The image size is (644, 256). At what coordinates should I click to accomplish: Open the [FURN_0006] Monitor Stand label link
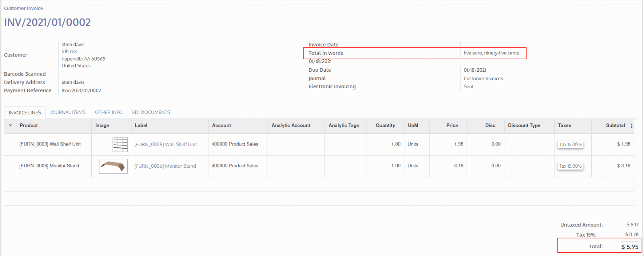point(165,166)
